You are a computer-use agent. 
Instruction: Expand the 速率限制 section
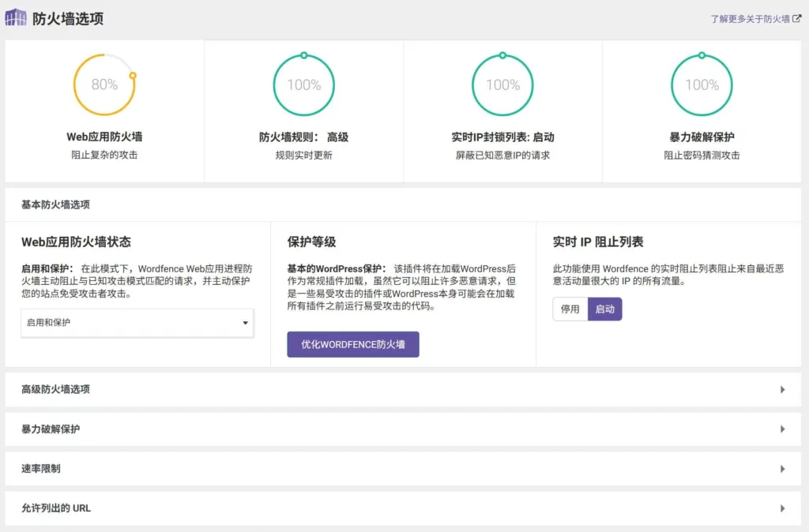[404, 468]
